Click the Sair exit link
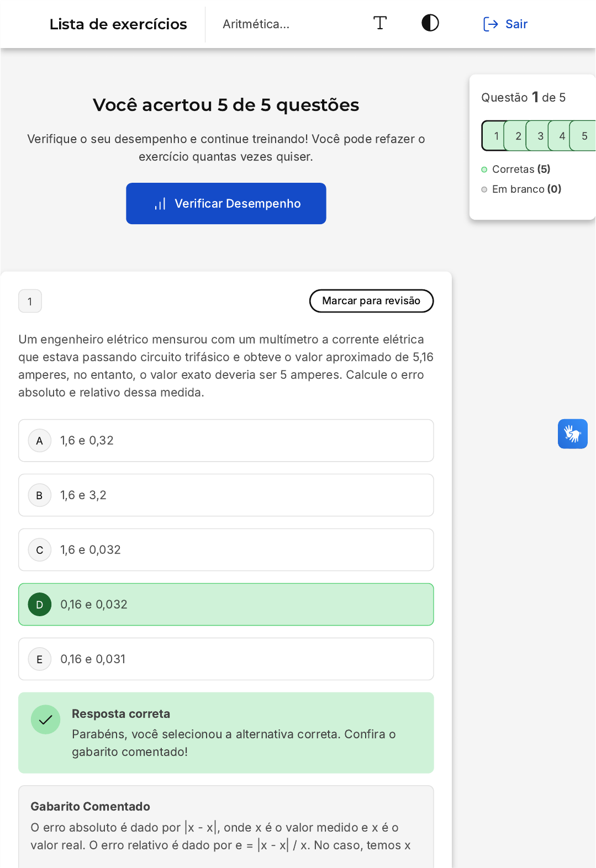The width and height of the screenshot is (596, 868). tap(505, 24)
